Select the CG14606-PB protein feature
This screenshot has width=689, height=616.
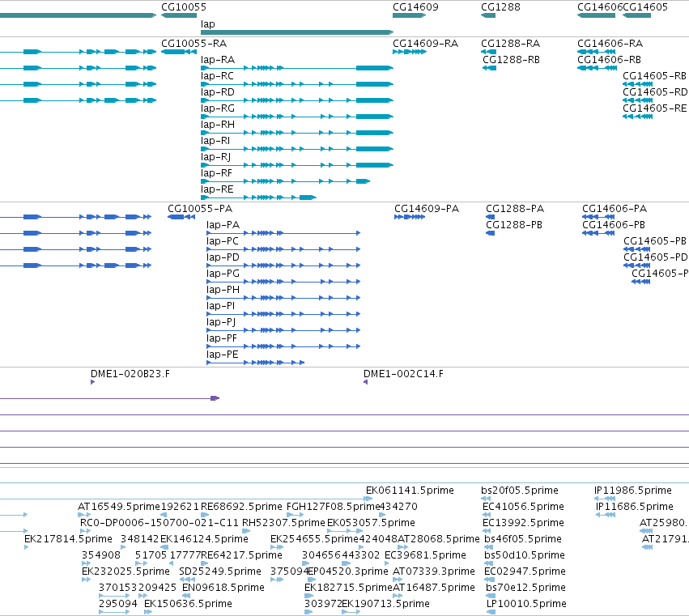[598, 233]
